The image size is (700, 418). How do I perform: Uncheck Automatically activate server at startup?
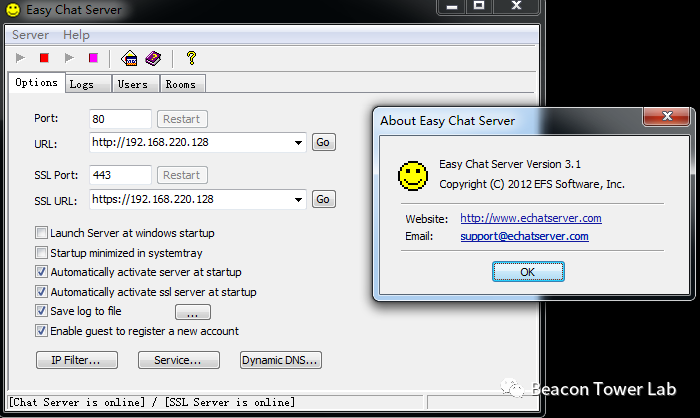pyautogui.click(x=41, y=272)
